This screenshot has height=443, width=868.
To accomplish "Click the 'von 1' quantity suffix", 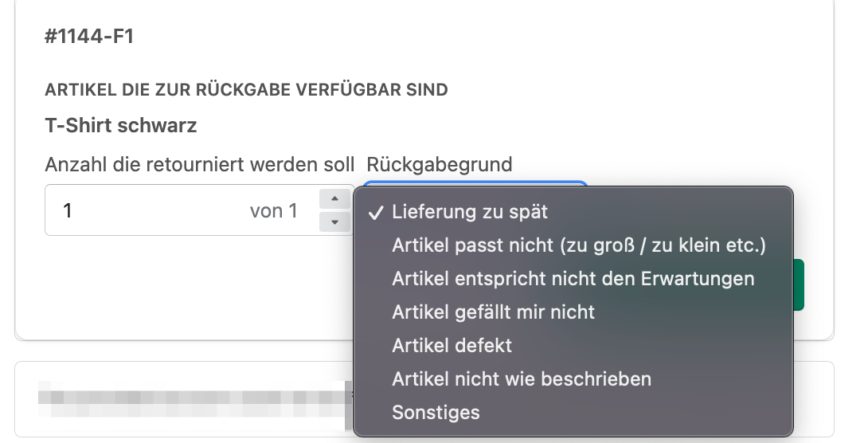I will (x=273, y=210).
